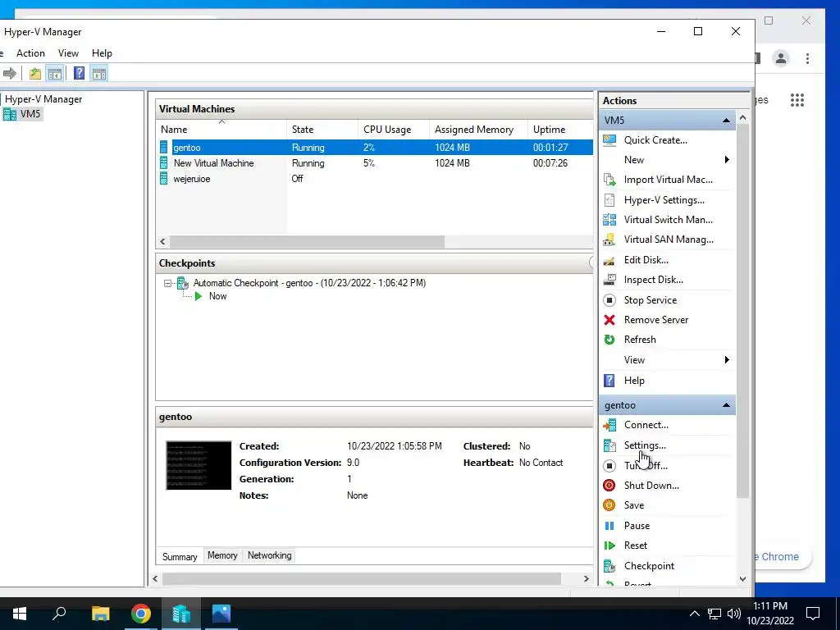
Task: Click the gentoo virtual machine row icon
Action: click(x=164, y=148)
